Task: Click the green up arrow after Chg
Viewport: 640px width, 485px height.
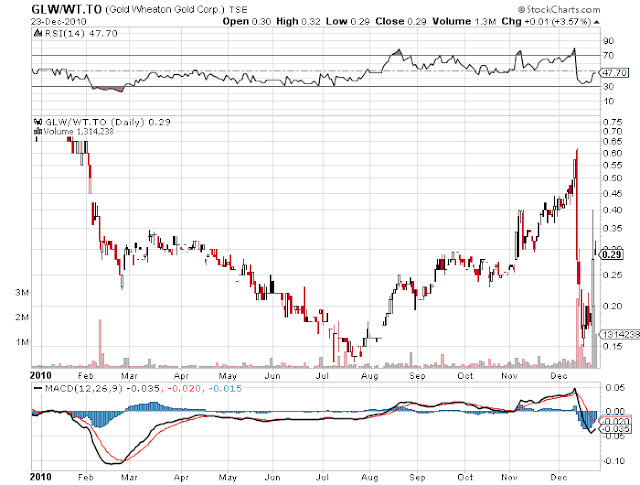Action: 596,22
